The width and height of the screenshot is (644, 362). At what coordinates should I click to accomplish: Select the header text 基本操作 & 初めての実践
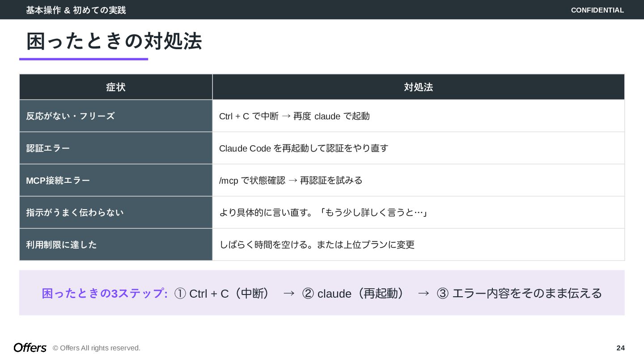click(76, 10)
